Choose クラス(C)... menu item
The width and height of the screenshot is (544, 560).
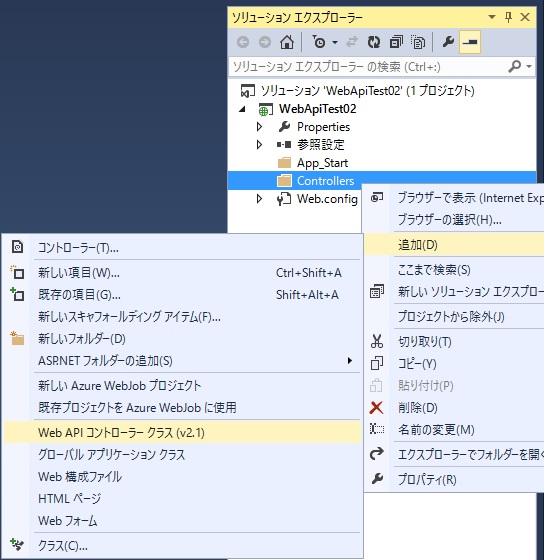183,546
